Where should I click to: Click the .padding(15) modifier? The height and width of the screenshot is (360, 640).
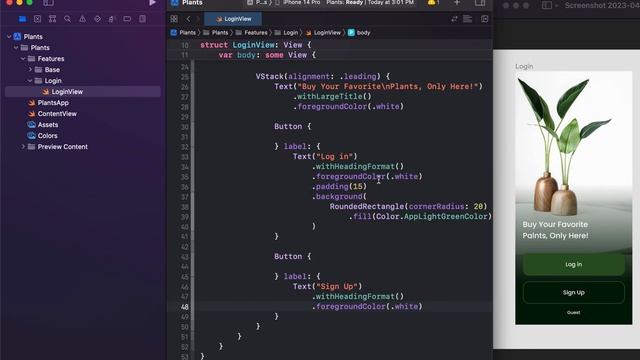340,187
